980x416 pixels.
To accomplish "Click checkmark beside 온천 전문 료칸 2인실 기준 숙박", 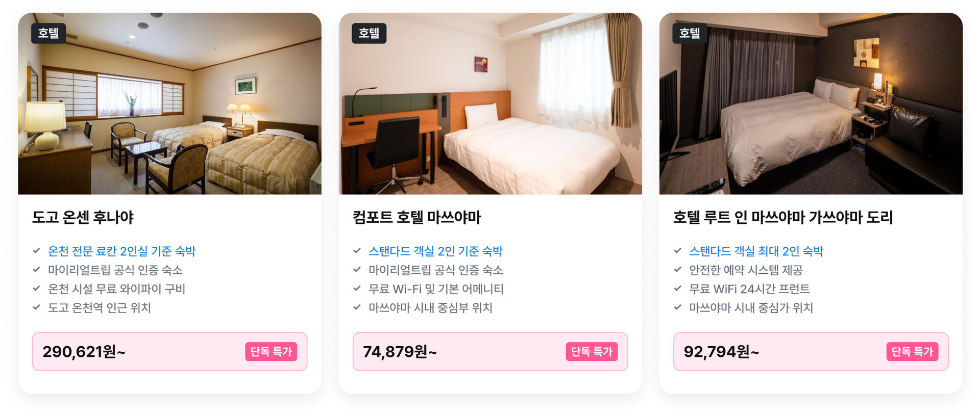I will pyautogui.click(x=37, y=251).
